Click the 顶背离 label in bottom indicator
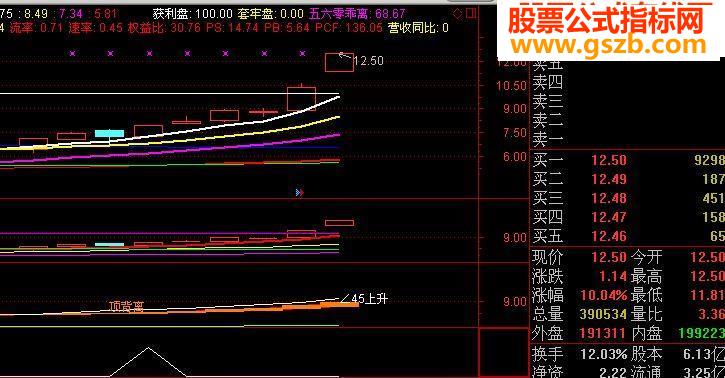This screenshot has width=725, height=378. click(x=126, y=307)
